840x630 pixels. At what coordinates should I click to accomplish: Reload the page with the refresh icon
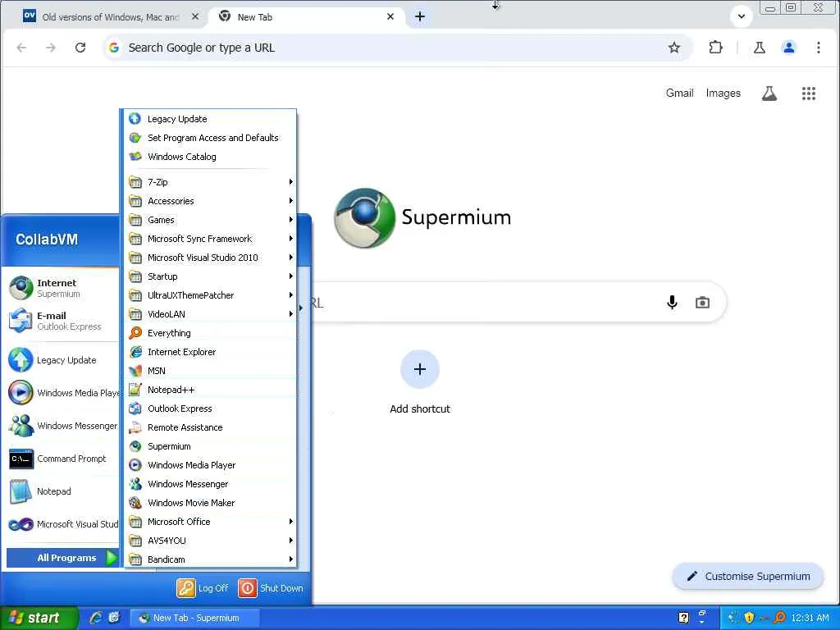(80, 48)
